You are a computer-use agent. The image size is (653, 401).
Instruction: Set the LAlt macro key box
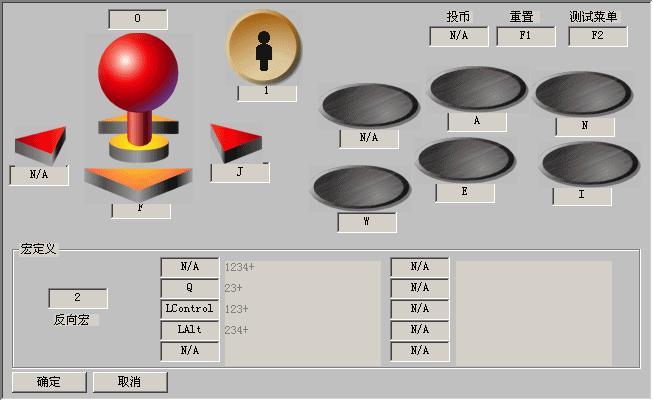190,330
